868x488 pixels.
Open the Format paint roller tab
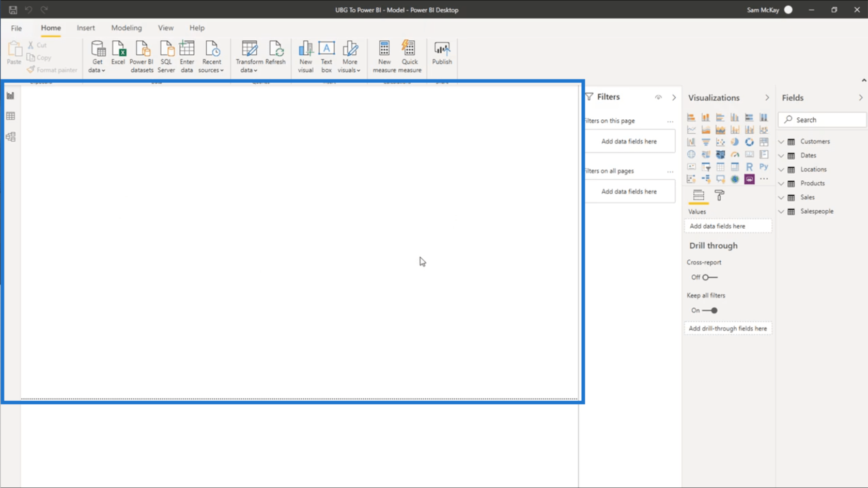click(x=719, y=195)
